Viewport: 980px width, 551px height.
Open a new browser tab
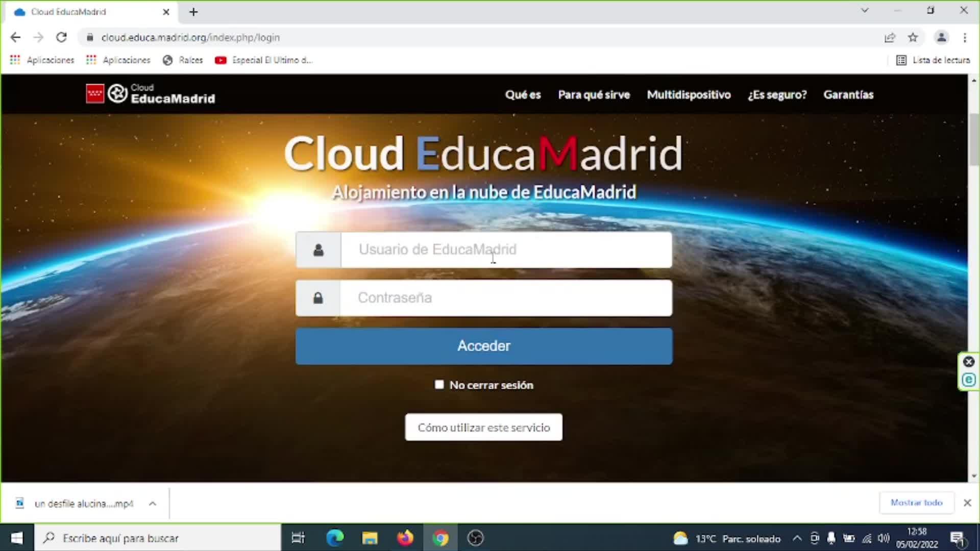193,12
